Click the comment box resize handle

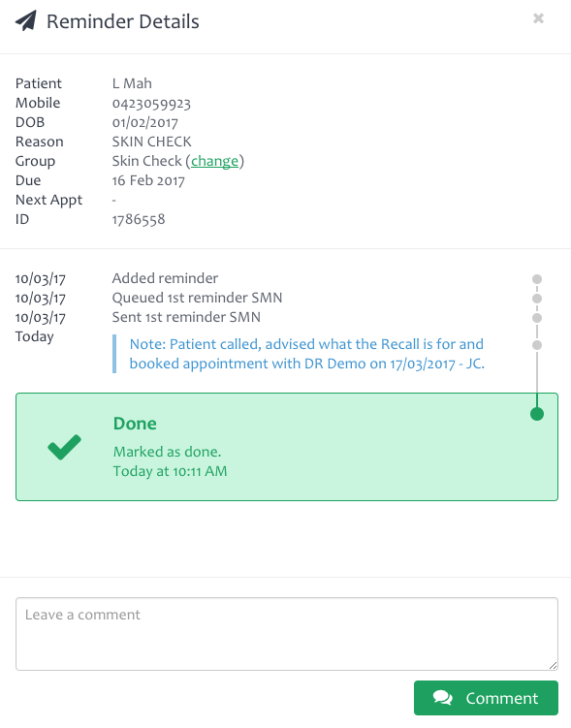(x=553, y=665)
